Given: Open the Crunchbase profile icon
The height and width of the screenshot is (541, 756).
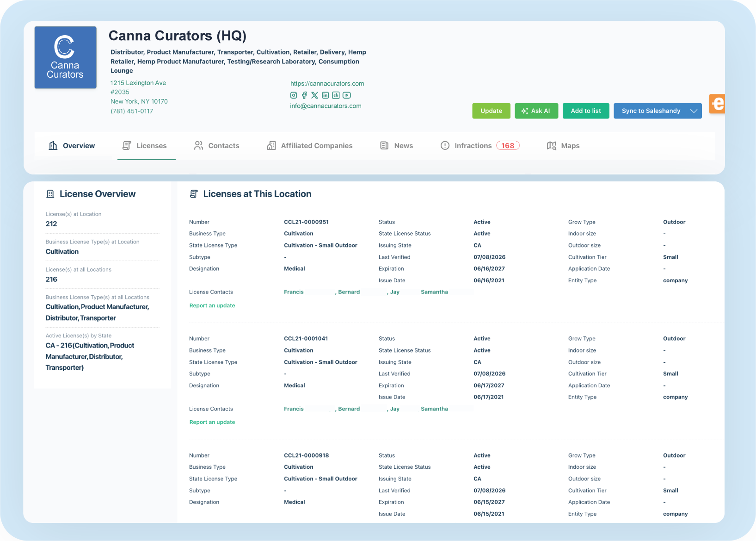Looking at the screenshot, I should 336,95.
